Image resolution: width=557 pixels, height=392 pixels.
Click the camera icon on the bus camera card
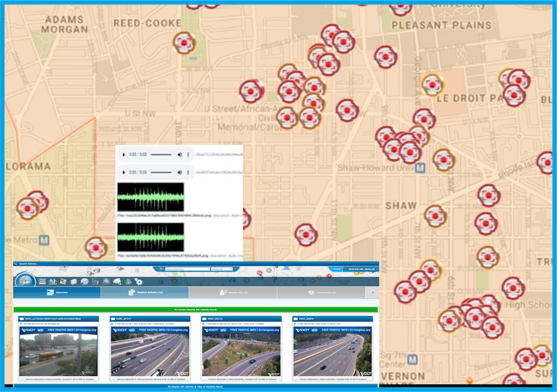[22, 319]
